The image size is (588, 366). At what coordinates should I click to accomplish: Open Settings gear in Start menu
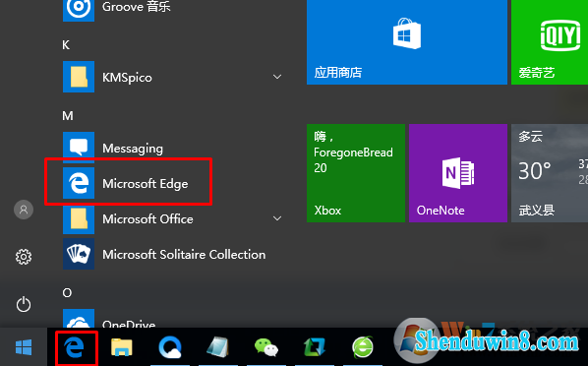pos(24,257)
